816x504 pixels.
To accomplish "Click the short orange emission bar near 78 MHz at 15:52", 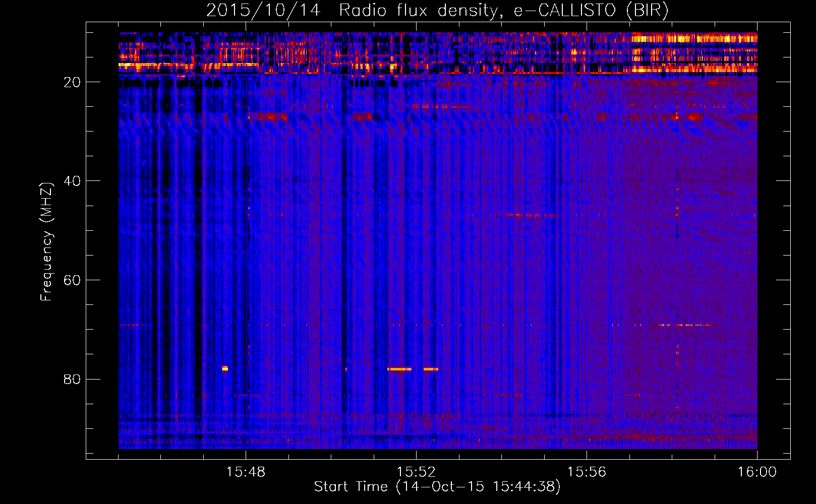I will point(431,369).
